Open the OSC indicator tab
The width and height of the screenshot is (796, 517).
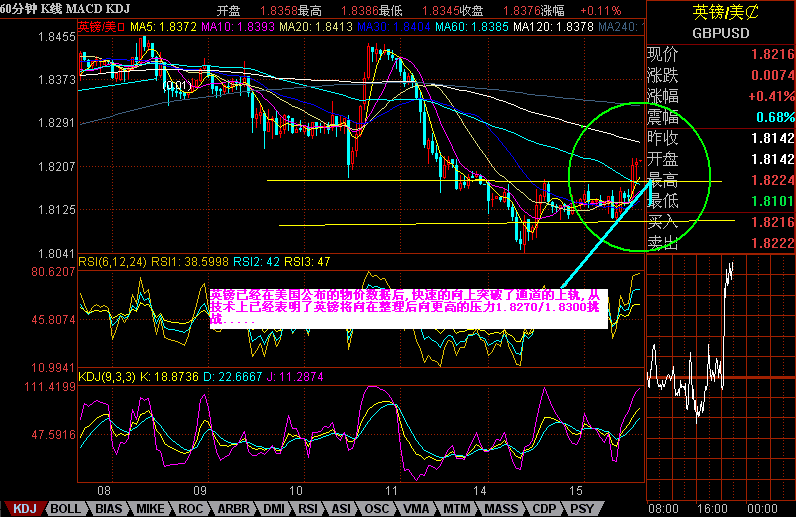pos(378,508)
